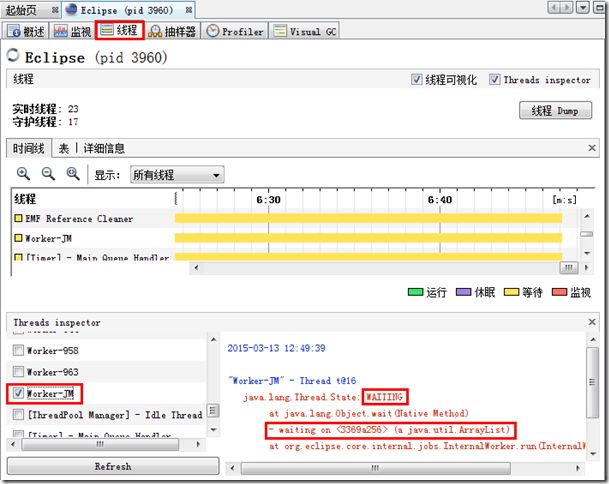The height and width of the screenshot is (484, 609).
Task: Select the 详细信息 view tab
Action: tap(104, 148)
